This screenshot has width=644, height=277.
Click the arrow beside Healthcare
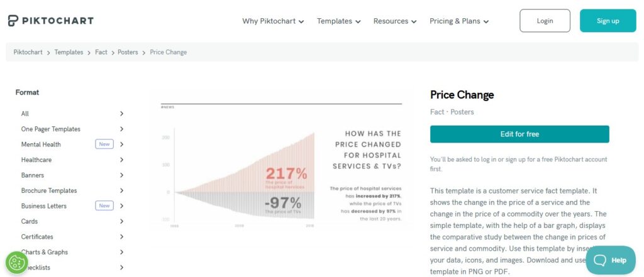[x=121, y=160]
